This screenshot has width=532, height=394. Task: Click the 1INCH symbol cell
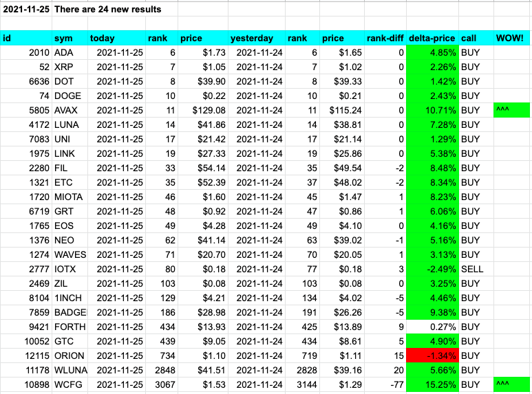coord(70,298)
